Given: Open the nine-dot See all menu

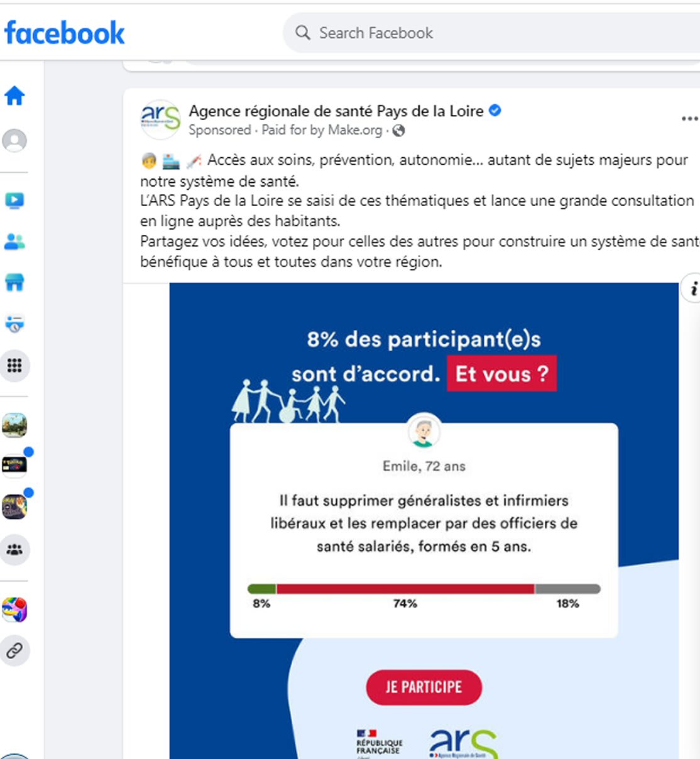Looking at the screenshot, I should tap(14, 366).
